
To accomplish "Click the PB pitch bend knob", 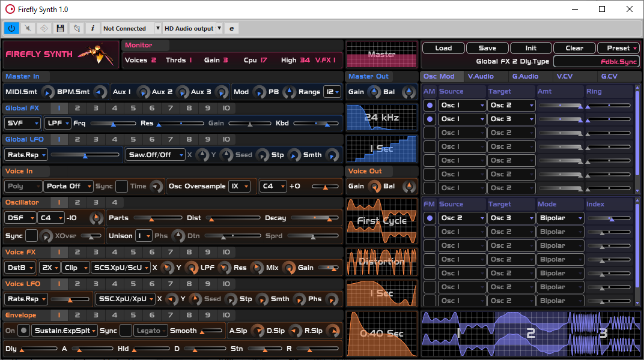I will 289,92.
